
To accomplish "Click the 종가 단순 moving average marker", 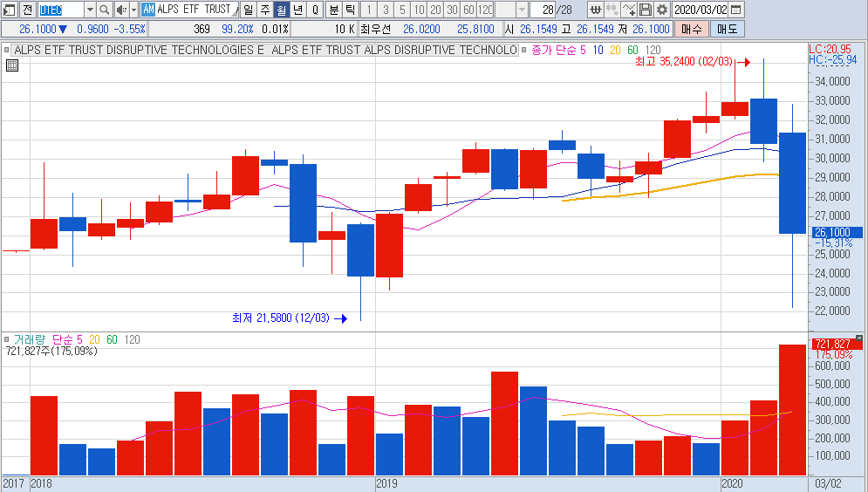I will click(x=523, y=50).
